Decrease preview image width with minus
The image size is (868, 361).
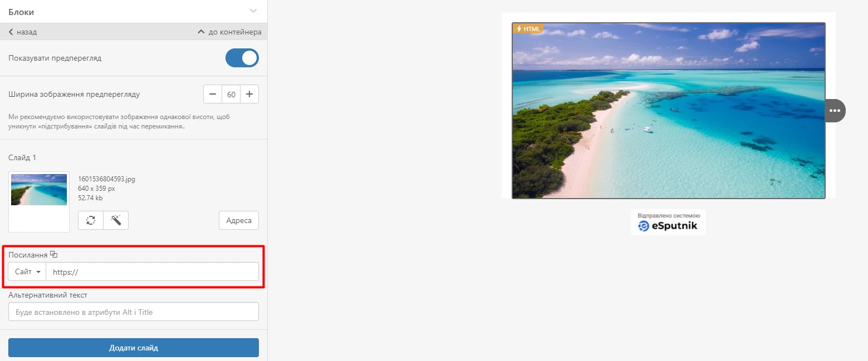(213, 94)
